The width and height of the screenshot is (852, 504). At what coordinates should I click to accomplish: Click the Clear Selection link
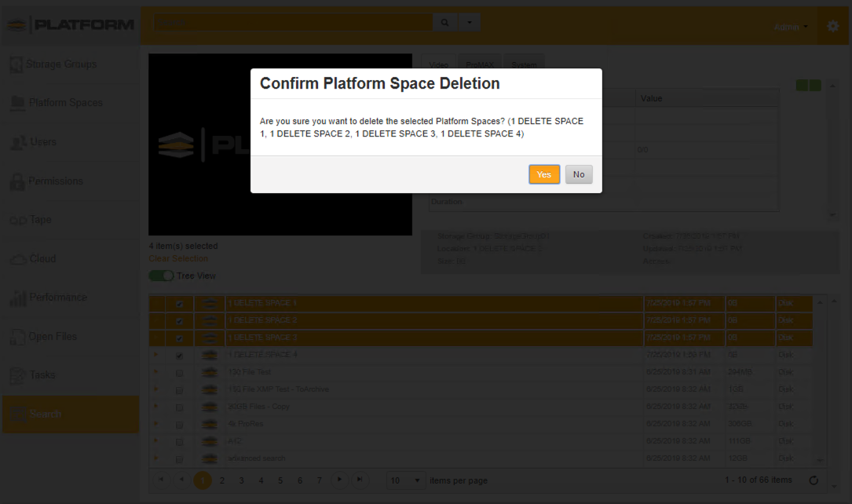[178, 258]
